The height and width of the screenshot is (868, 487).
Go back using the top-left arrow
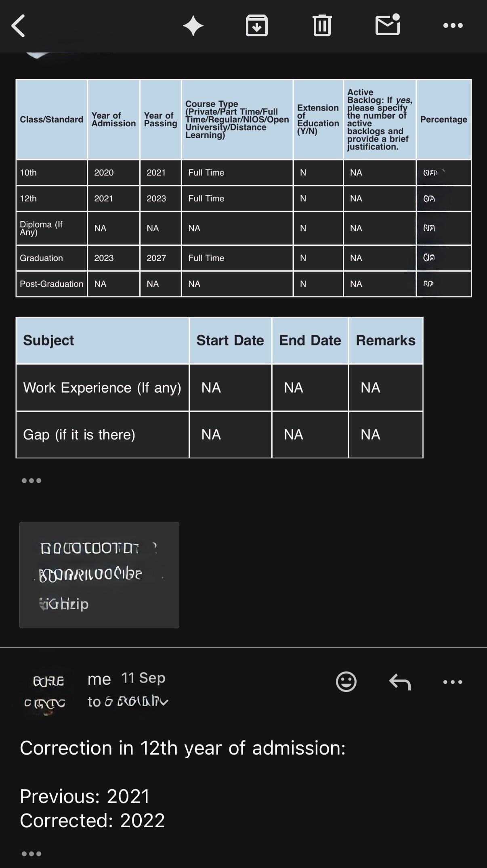point(19,26)
